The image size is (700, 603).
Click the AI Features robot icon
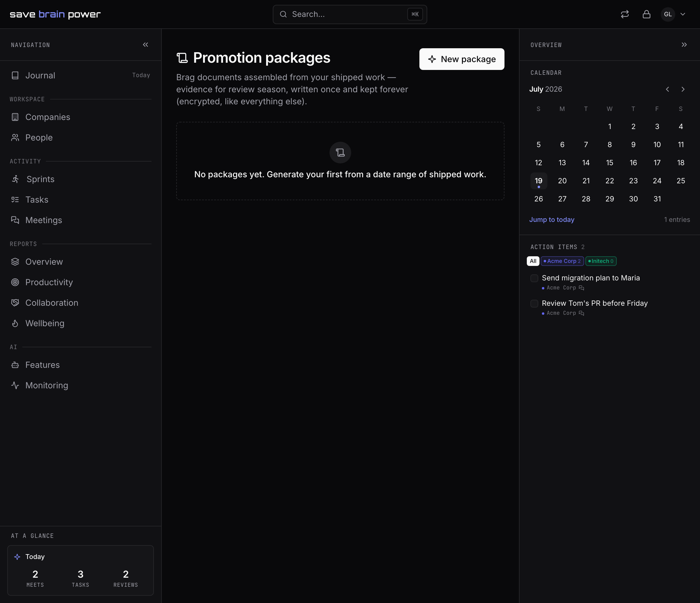pos(15,365)
